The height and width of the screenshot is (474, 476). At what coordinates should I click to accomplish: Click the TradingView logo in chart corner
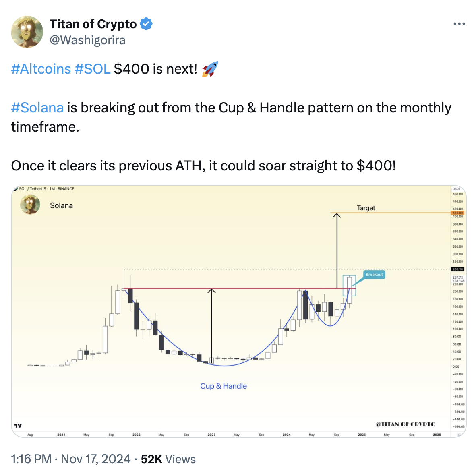(x=18, y=426)
